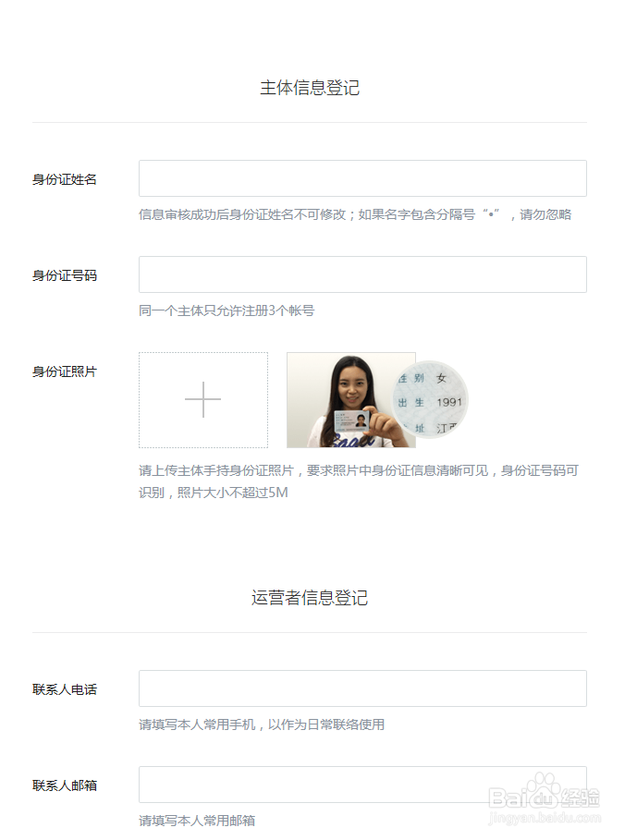637x840 pixels.
Task: Focus the 身份证号码 input field
Action: (362, 274)
